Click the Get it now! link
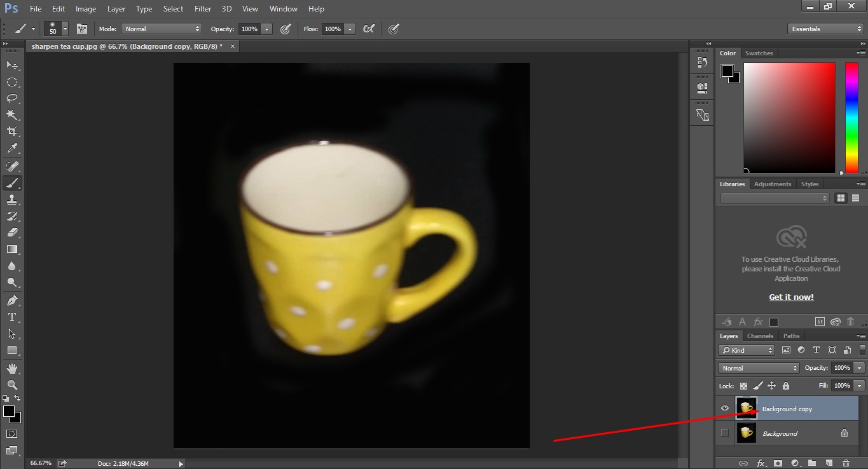The height and width of the screenshot is (469, 868). click(791, 297)
